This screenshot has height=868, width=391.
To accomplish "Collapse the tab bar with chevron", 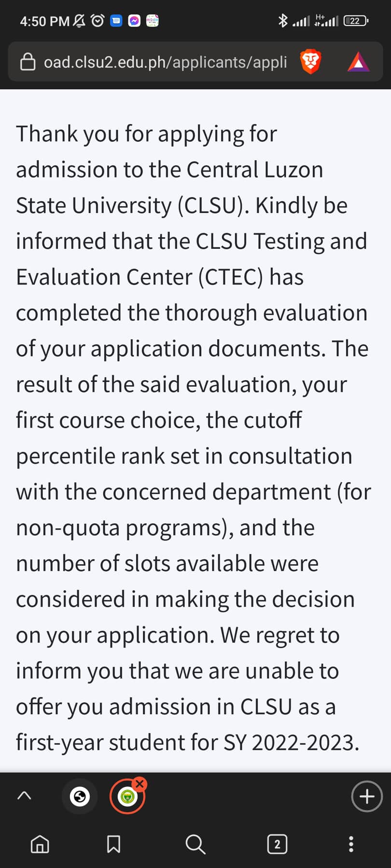I will 24,796.
